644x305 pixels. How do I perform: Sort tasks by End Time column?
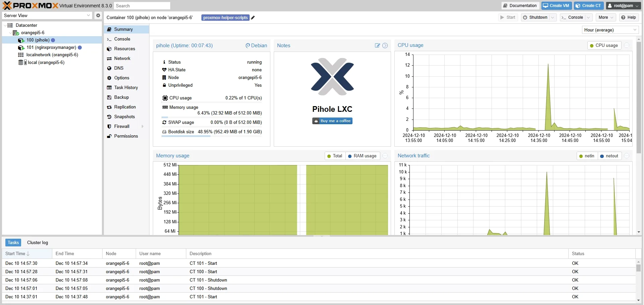[77, 254]
